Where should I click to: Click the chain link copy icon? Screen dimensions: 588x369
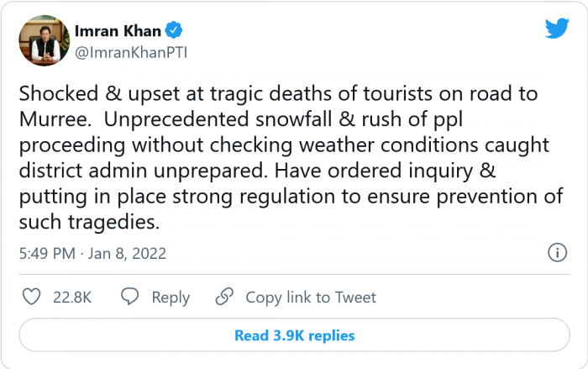(x=223, y=297)
